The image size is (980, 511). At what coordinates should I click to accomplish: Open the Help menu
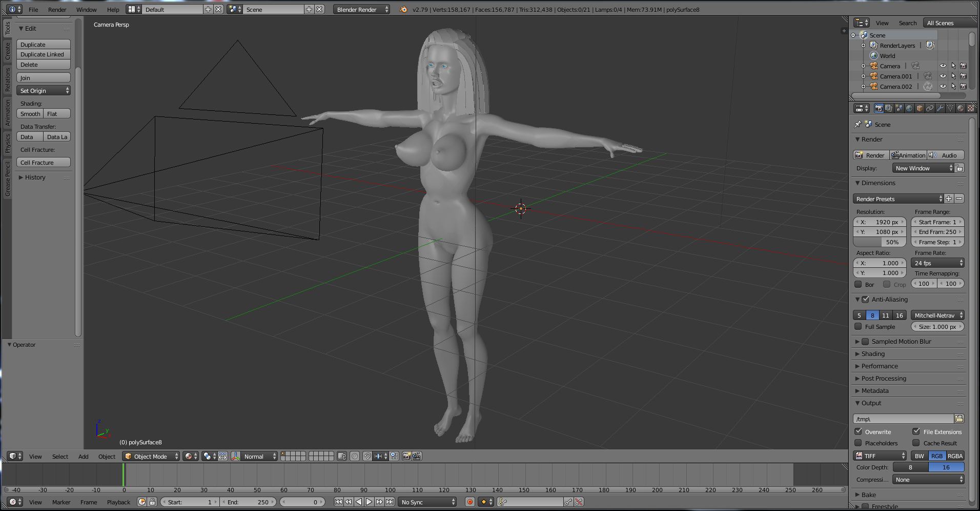pos(113,9)
